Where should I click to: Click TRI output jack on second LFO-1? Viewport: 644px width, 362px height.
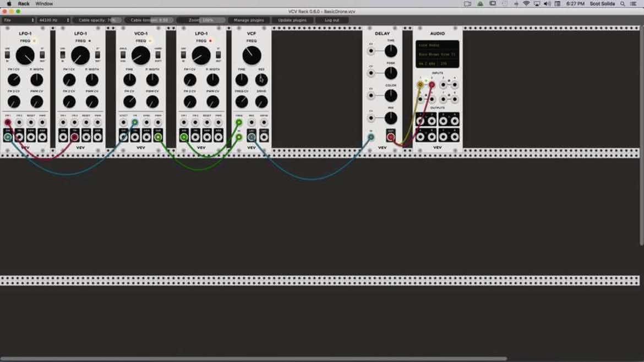click(74, 137)
